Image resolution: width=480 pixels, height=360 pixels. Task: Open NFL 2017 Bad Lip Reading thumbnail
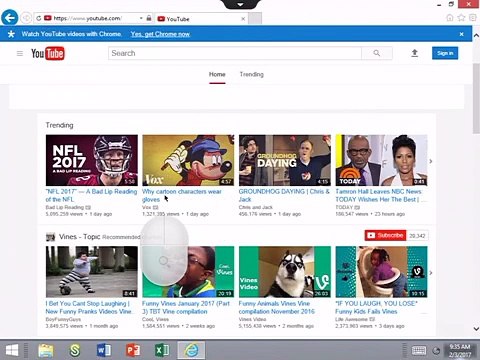pyautogui.click(x=92, y=160)
